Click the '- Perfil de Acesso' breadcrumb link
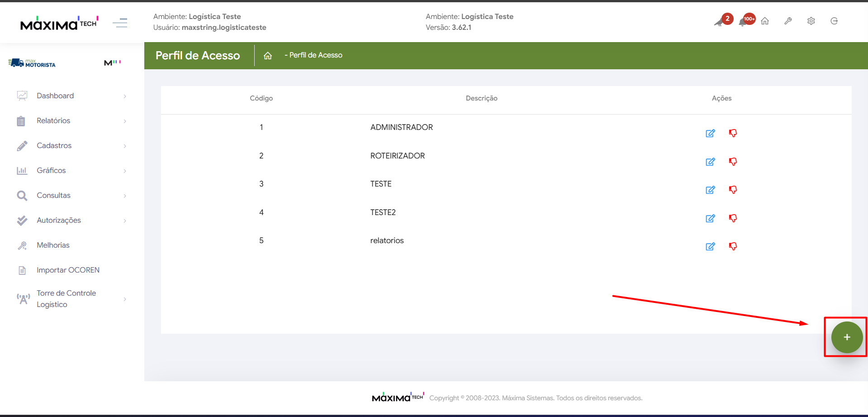Screen dimensions: 868x417 point(313,55)
